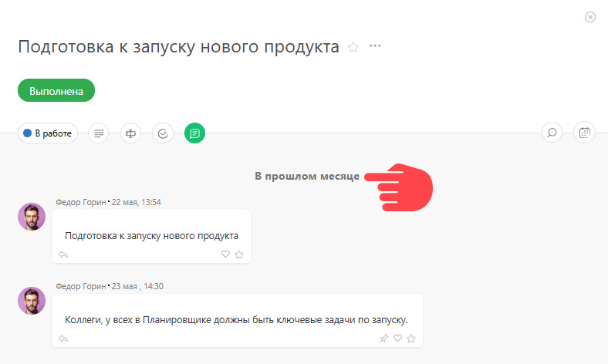Like the 22 мая message
608x364 pixels.
pos(225,254)
